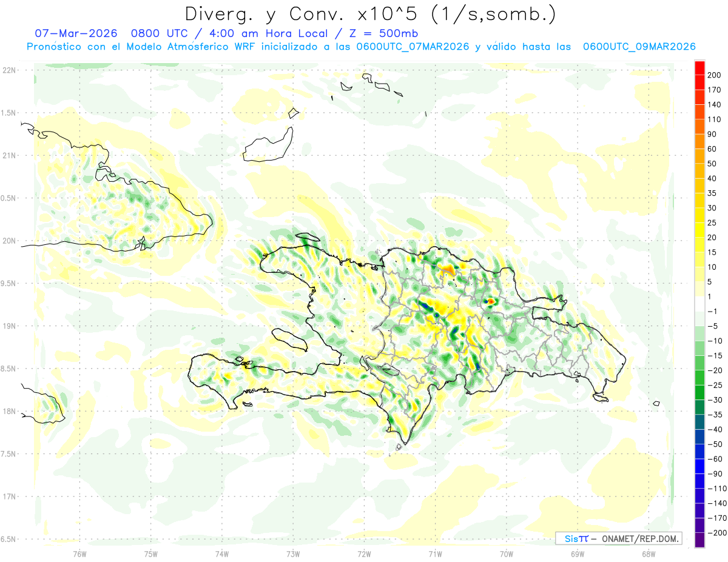Click the 21N latitude label
This screenshot has height=562, width=728.
tap(8, 155)
